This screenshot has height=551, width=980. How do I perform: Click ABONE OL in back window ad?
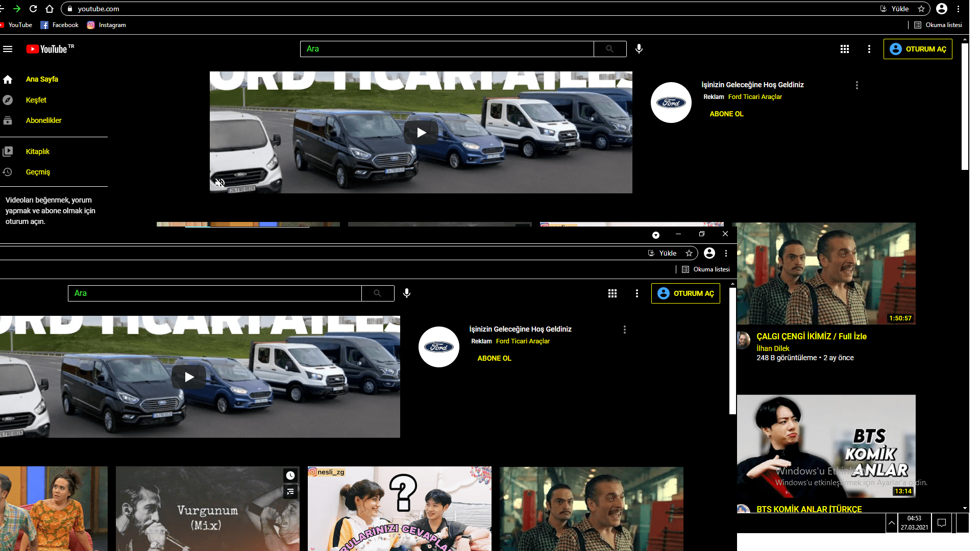click(x=727, y=114)
